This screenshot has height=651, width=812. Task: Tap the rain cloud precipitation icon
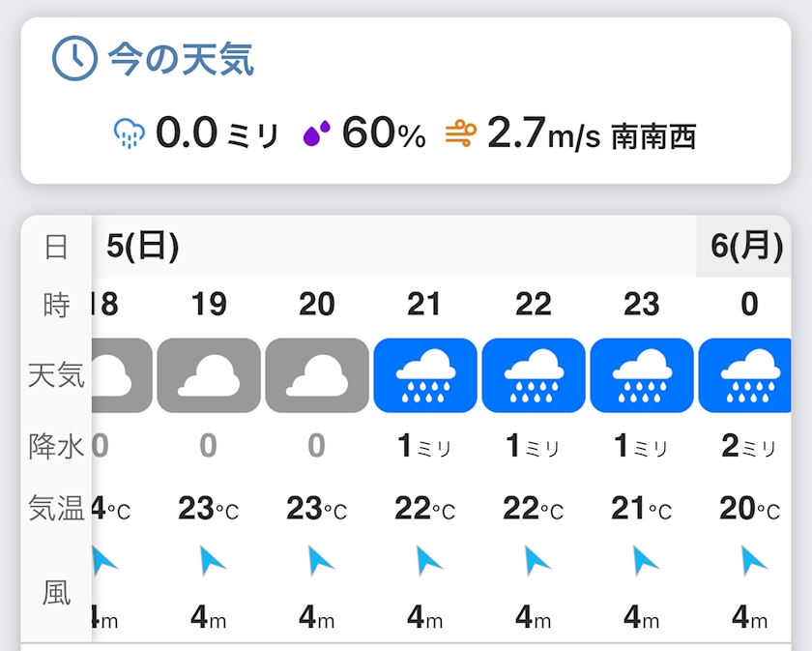coord(129,133)
